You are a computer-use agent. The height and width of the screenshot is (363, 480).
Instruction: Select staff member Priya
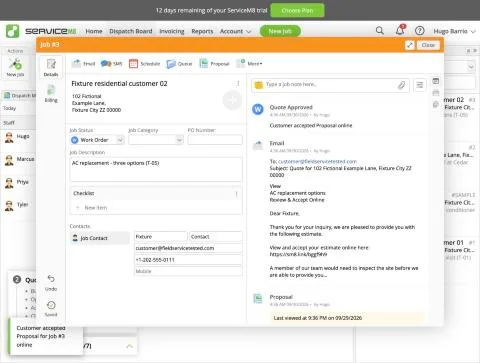tap(17, 182)
